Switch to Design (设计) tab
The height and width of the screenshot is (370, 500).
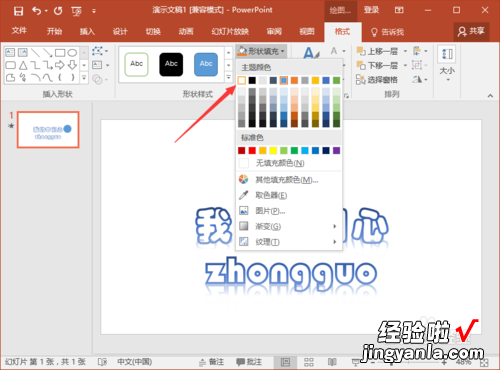point(120,32)
